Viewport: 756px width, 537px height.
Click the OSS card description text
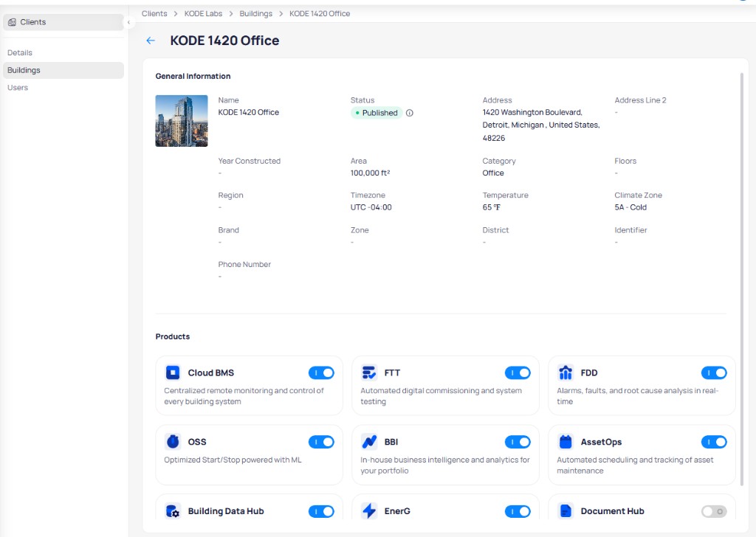coord(233,460)
